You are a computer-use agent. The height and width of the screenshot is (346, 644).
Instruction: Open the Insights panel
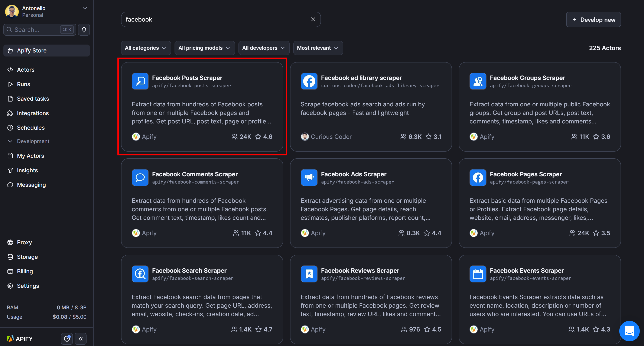point(27,170)
